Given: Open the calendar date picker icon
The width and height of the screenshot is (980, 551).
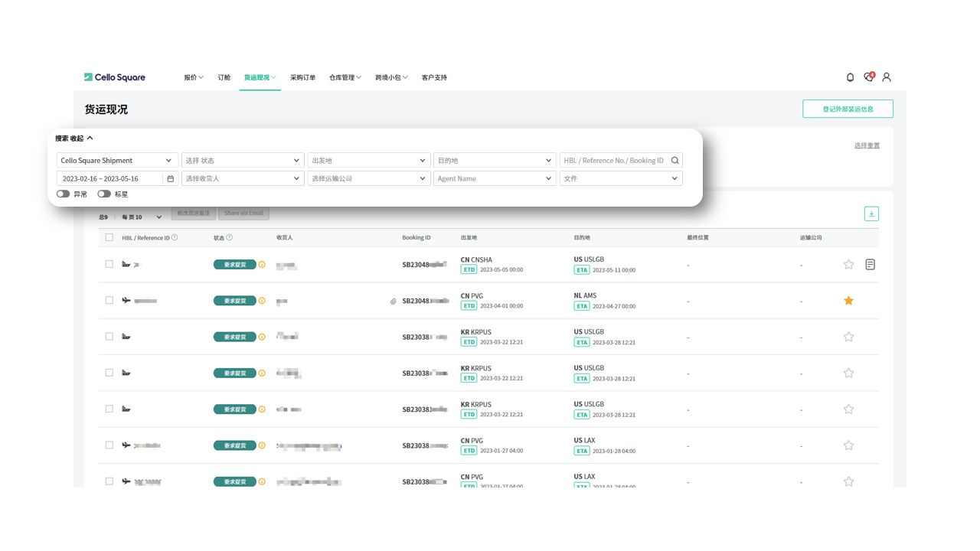Looking at the screenshot, I should (171, 179).
